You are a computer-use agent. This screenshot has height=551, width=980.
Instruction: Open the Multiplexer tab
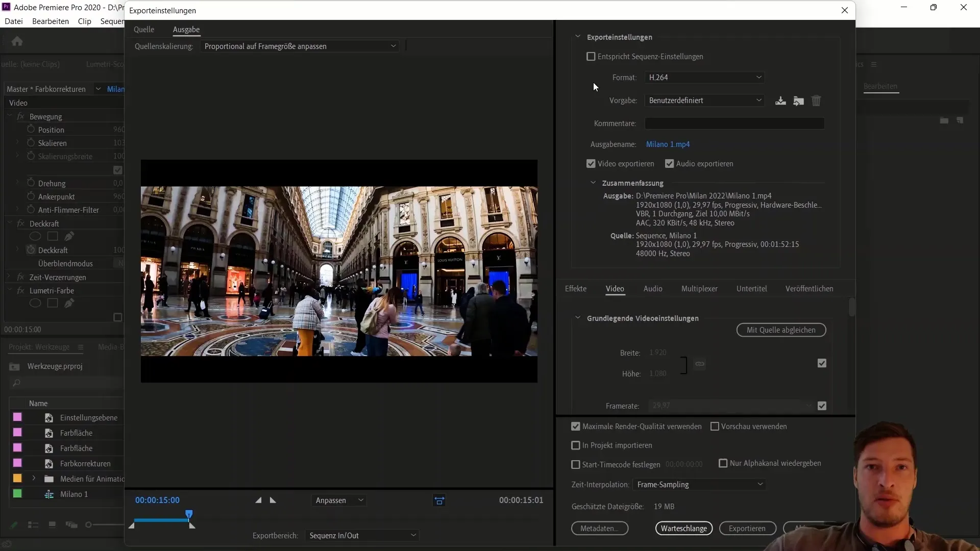699,289
